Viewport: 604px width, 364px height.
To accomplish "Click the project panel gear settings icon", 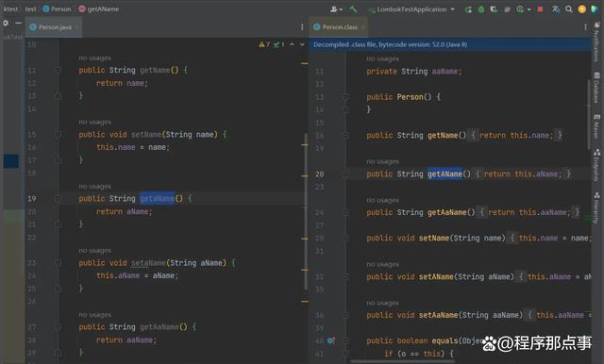I will [6, 23].
